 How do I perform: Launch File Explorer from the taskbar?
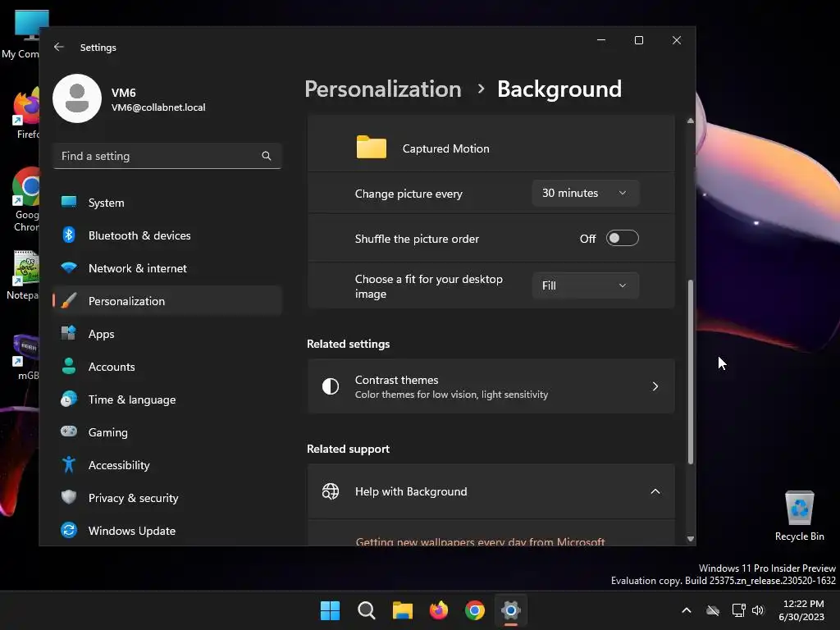tap(402, 610)
